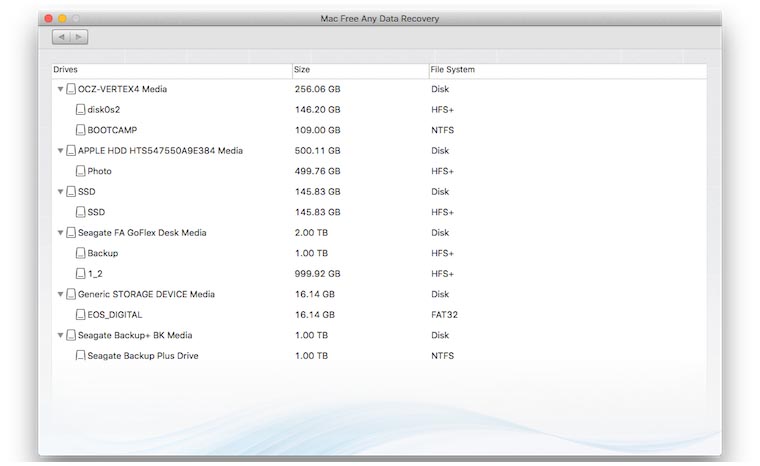Click the 109.00 GB size value

pos(317,130)
